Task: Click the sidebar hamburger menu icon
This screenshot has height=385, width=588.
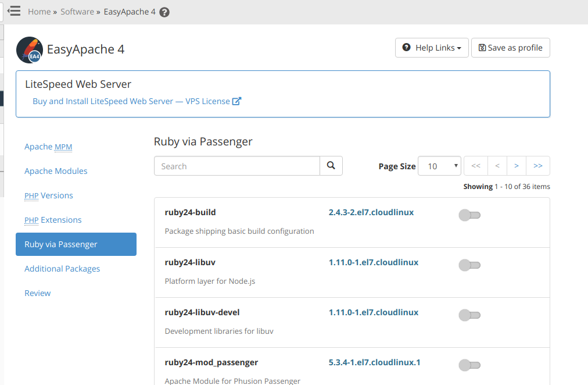Action: click(x=14, y=11)
